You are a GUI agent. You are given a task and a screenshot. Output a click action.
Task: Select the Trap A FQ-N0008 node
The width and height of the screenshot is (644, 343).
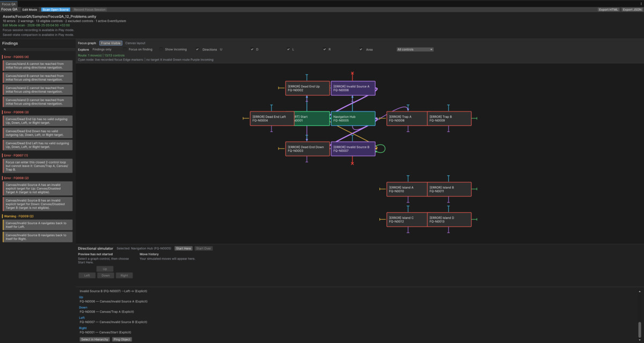[x=407, y=118]
